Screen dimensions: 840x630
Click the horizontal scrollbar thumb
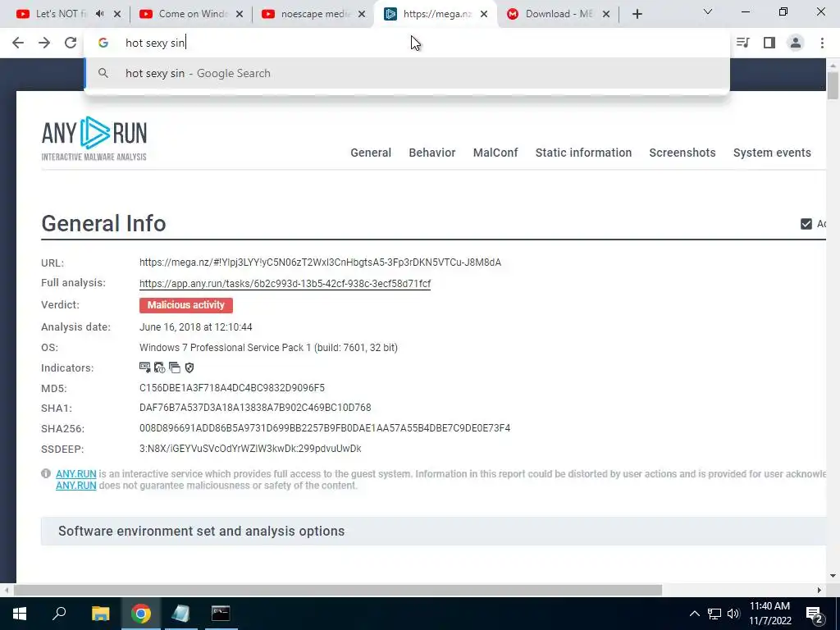click(337, 591)
